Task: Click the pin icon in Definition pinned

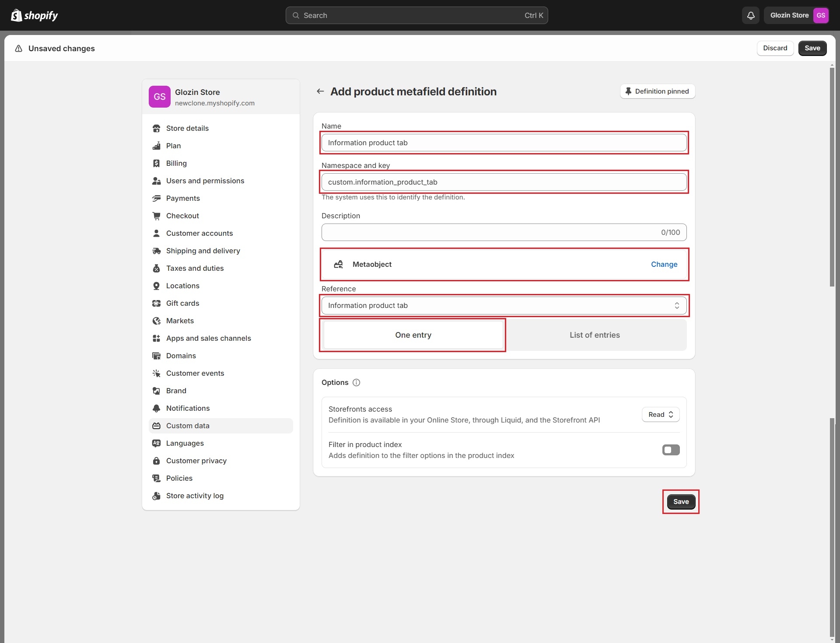Action: tap(628, 91)
